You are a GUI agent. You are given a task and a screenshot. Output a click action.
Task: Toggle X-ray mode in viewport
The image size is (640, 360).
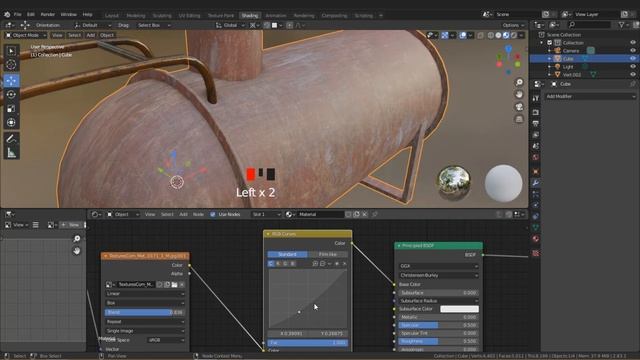pyautogui.click(x=480, y=36)
